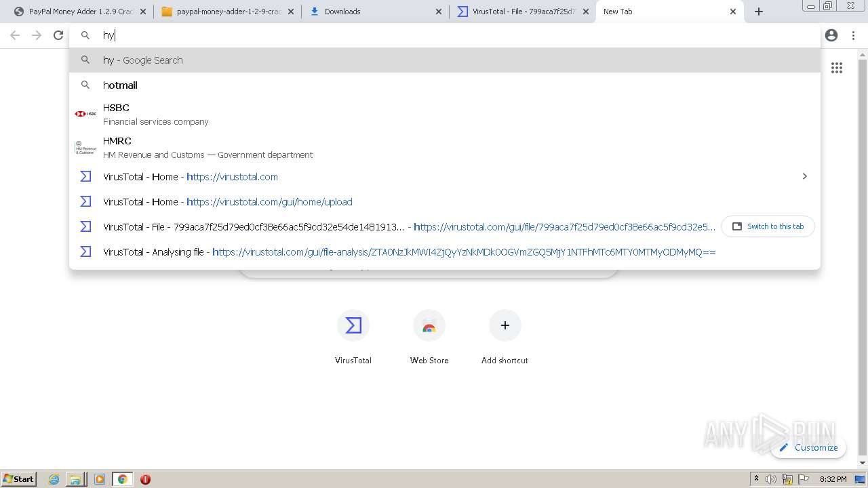This screenshot has width=868, height=488.
Task: Click the VirusTotal icon in the gui/home/upload row
Action: pos(85,202)
